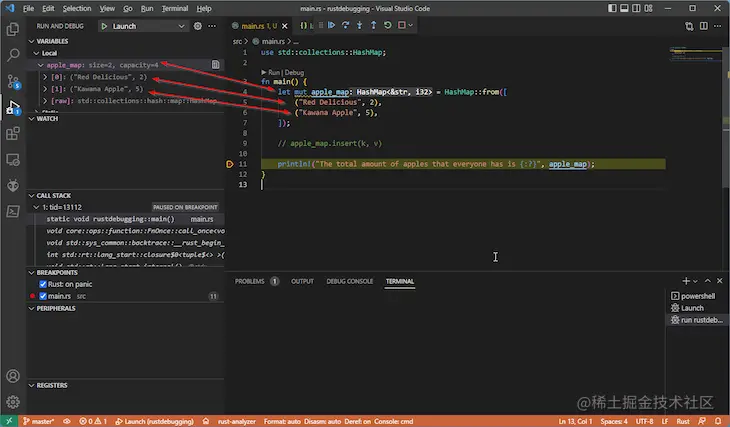Open launch.json gear settings icon

click(199, 24)
